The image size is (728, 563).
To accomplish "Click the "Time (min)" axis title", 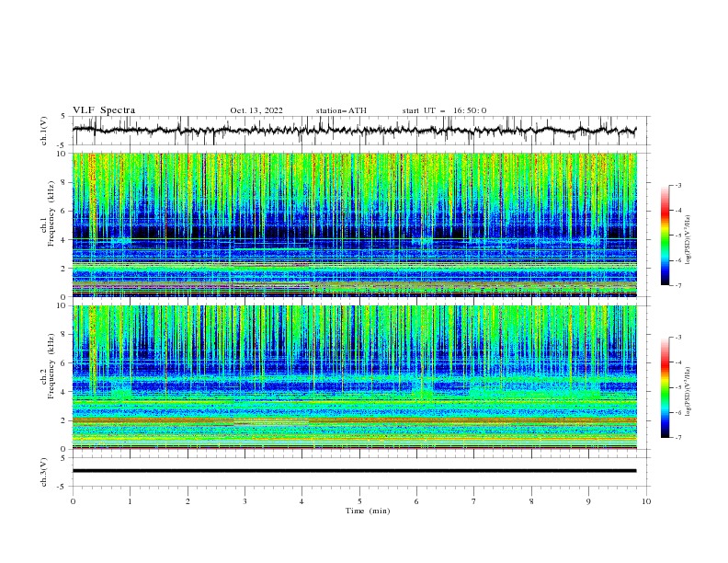I will click(368, 511).
